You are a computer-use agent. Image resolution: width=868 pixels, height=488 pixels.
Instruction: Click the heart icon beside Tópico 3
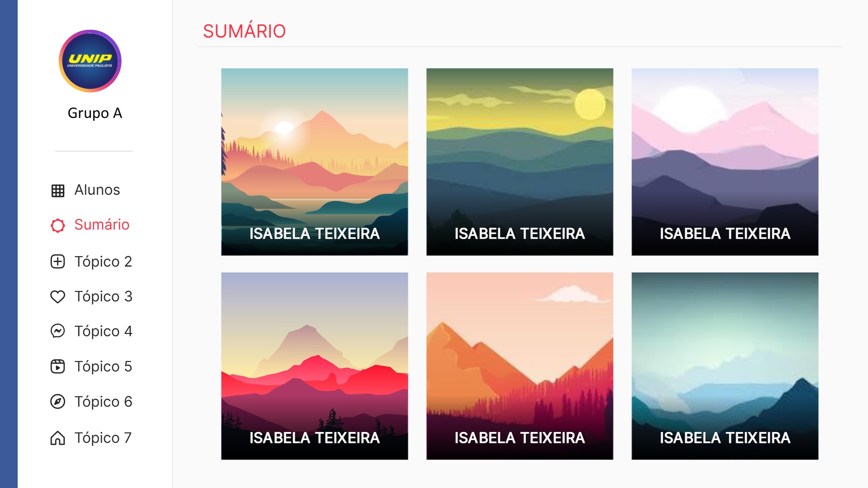[x=58, y=296]
